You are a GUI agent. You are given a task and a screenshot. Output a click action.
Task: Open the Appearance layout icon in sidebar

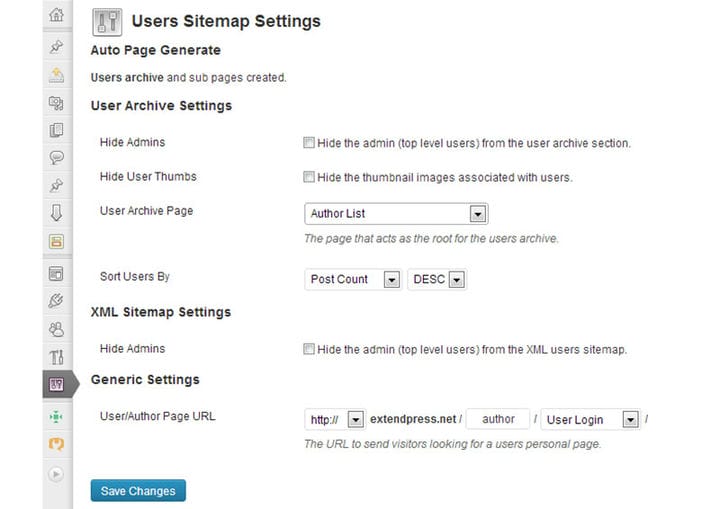56,274
